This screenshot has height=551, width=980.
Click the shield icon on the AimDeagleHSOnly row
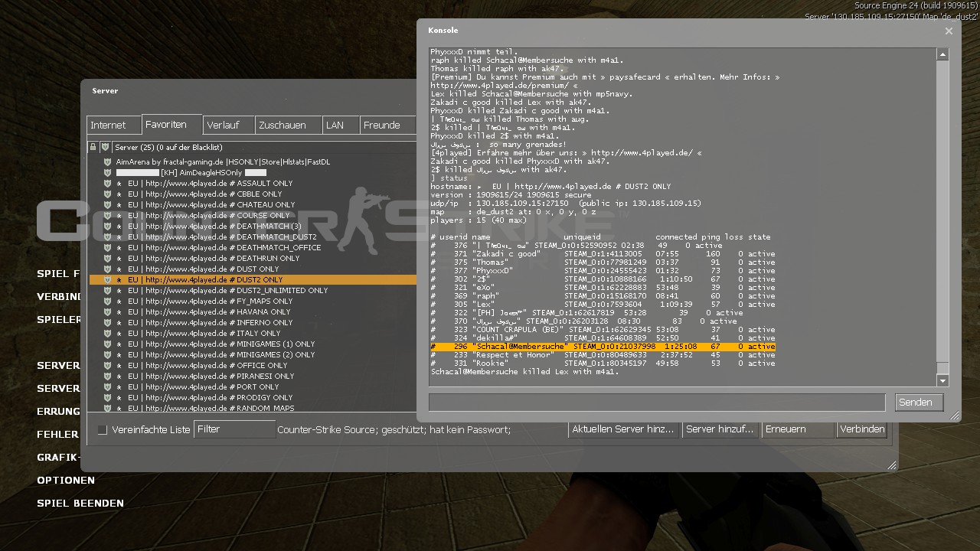click(x=108, y=173)
